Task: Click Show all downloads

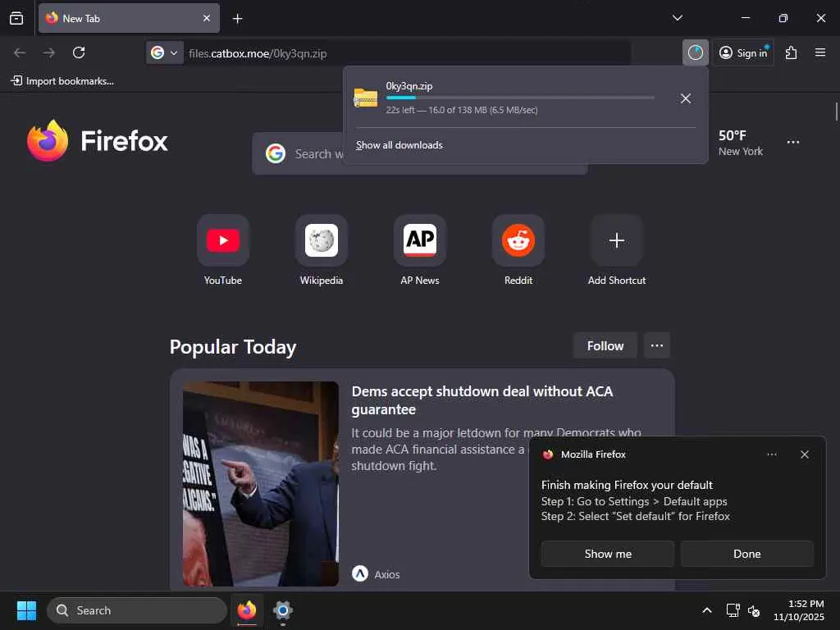Action: [399, 145]
